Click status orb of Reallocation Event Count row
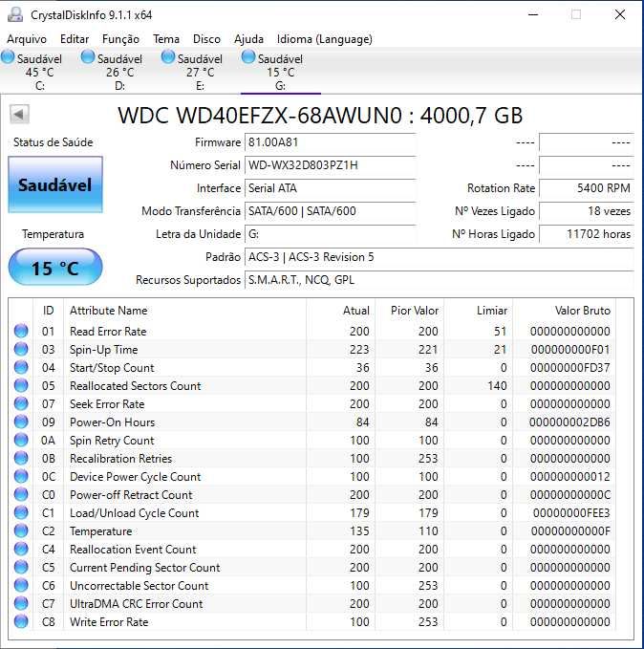The image size is (644, 649). (x=21, y=550)
